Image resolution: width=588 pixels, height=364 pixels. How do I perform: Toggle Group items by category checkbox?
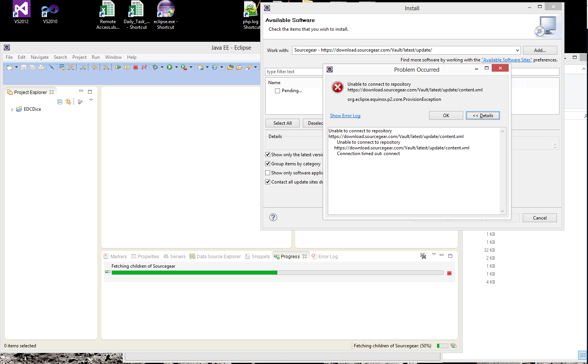coord(268,164)
